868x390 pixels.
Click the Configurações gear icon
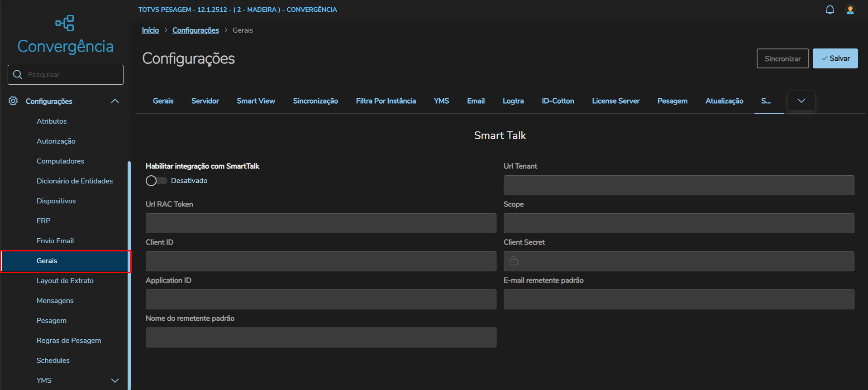pyautogui.click(x=14, y=101)
